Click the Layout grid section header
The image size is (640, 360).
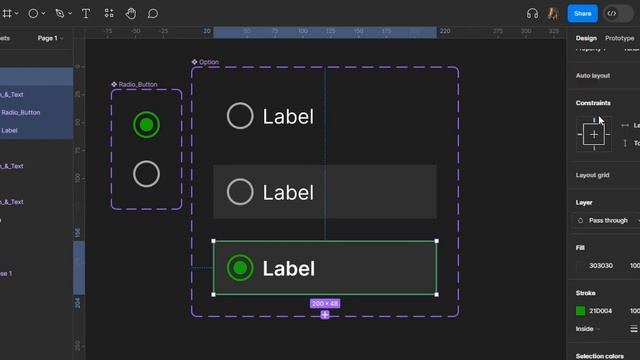coord(593,175)
